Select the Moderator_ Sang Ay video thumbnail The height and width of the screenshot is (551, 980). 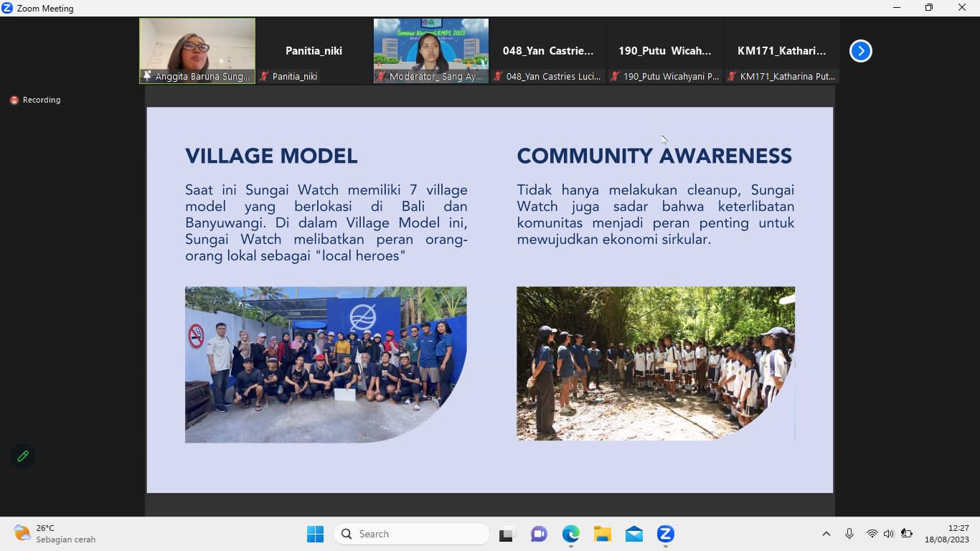tap(431, 51)
